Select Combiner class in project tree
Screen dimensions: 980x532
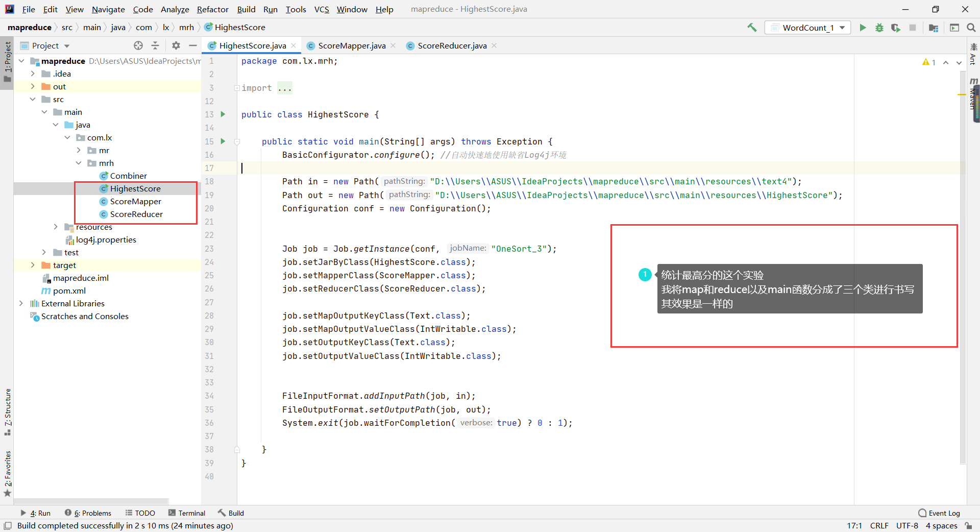click(129, 176)
